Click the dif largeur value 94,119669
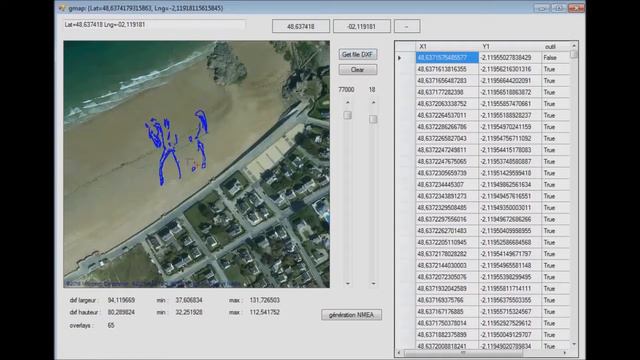This screenshot has height=360, width=640. click(x=121, y=300)
